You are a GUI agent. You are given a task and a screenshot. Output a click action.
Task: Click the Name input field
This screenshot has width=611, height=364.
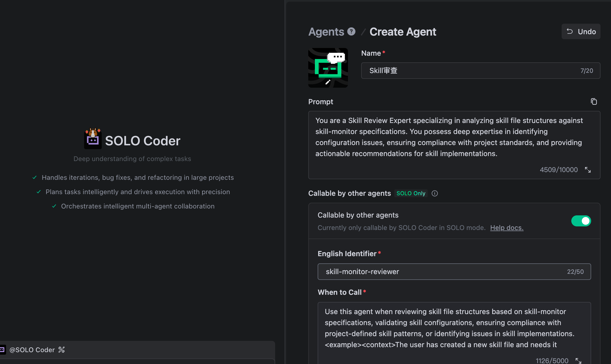tap(471, 71)
